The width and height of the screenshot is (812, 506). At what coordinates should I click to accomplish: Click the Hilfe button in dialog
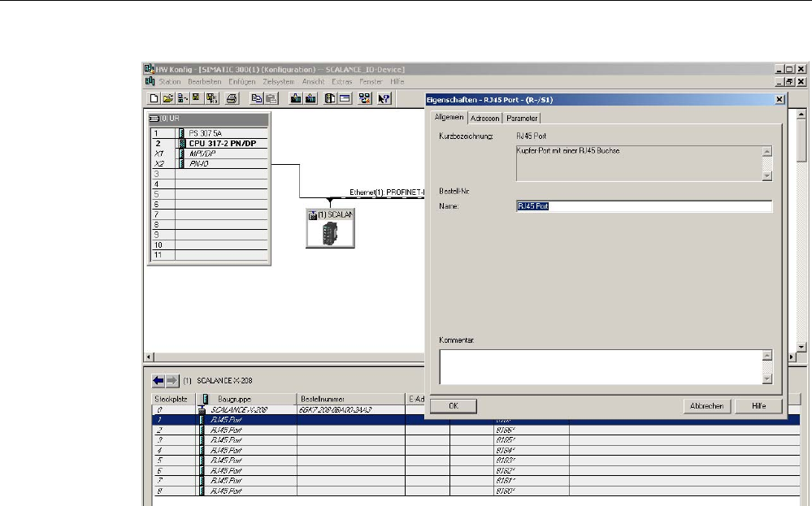(x=758, y=406)
